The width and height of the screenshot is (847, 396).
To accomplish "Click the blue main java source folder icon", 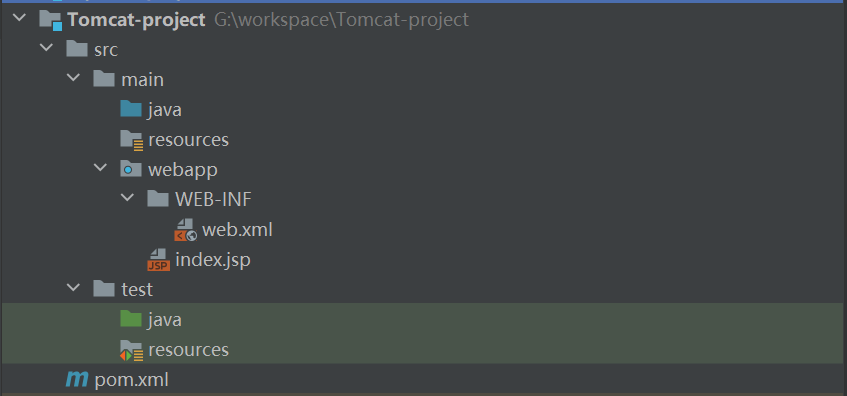I will 131,109.
